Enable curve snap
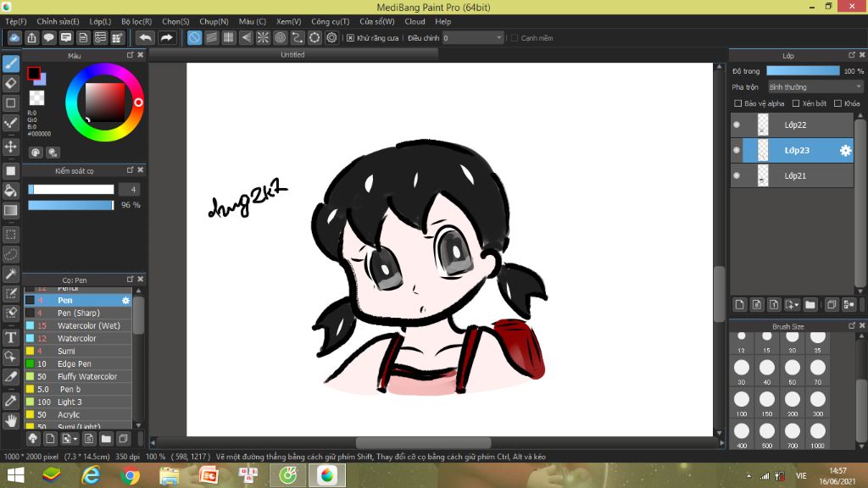Screen dimensions: 868x488 [298, 37]
